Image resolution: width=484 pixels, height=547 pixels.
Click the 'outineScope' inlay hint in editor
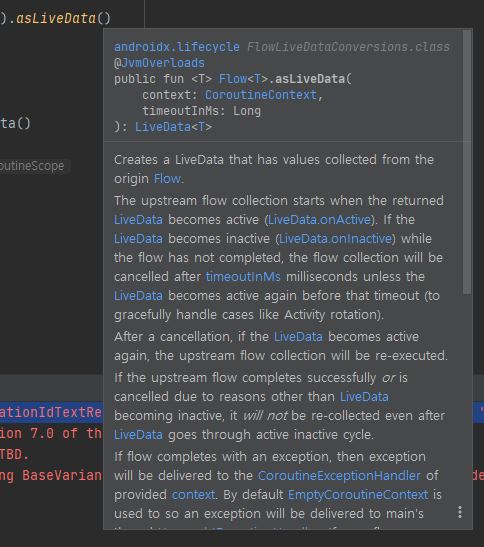click(x=32, y=166)
